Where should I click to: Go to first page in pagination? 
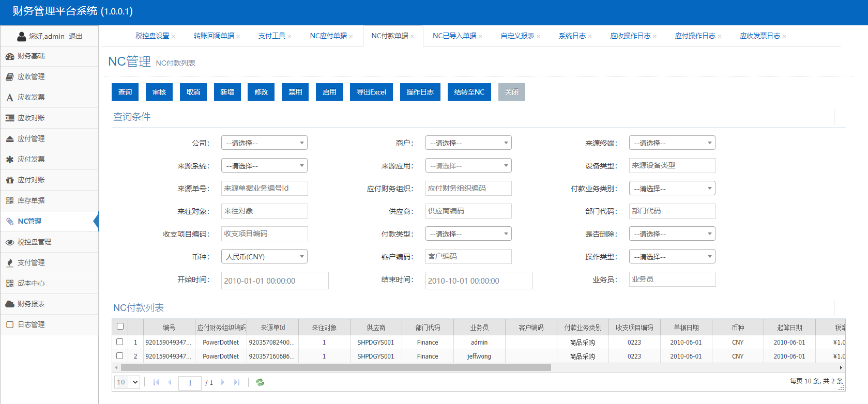point(156,382)
